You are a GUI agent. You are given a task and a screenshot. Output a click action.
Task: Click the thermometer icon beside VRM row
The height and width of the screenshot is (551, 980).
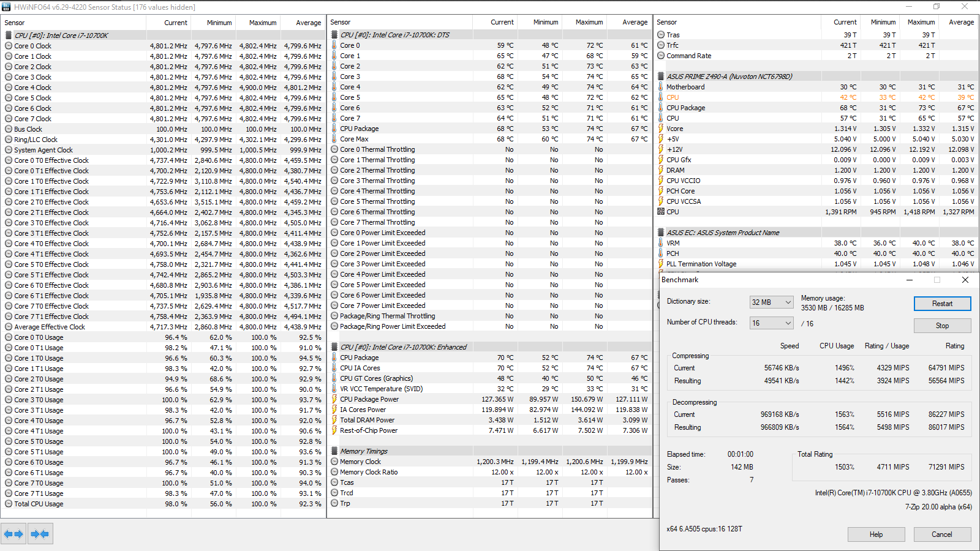661,243
